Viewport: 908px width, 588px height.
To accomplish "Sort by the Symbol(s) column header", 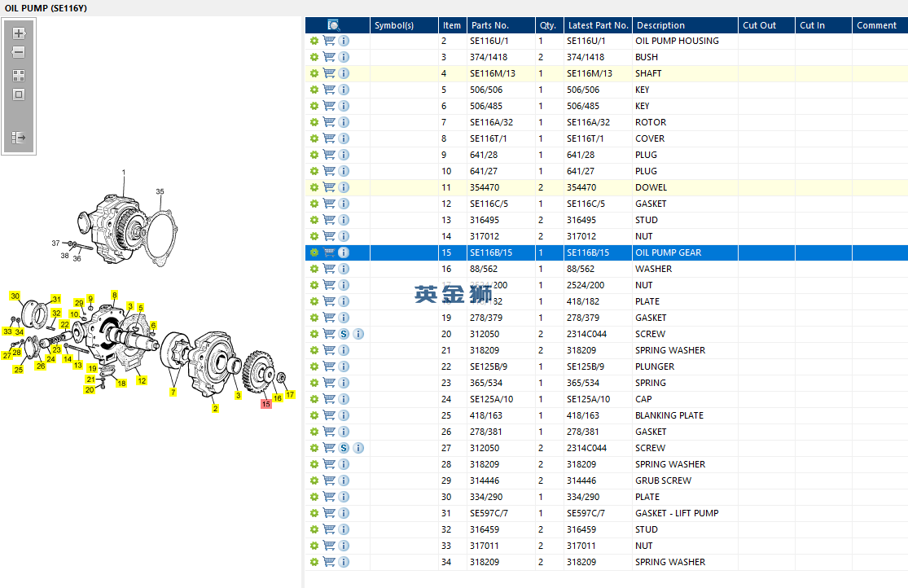I will [404, 25].
